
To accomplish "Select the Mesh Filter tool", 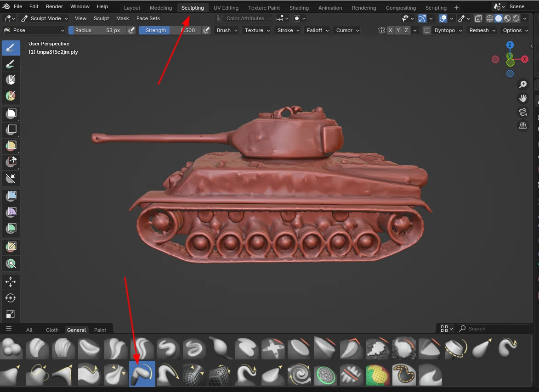I will coord(11,196).
